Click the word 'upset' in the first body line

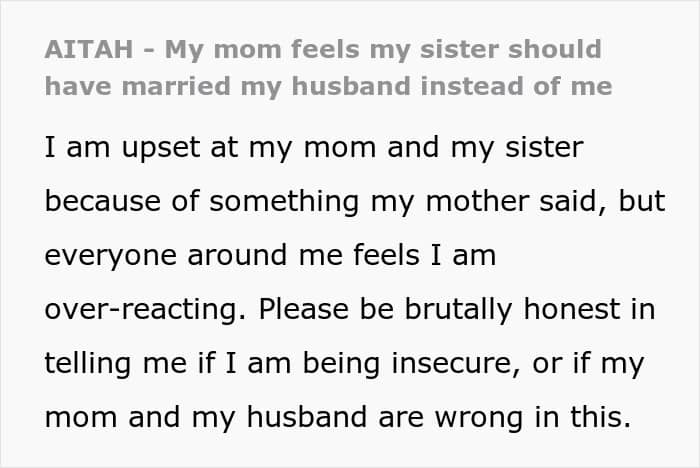(x=161, y=149)
